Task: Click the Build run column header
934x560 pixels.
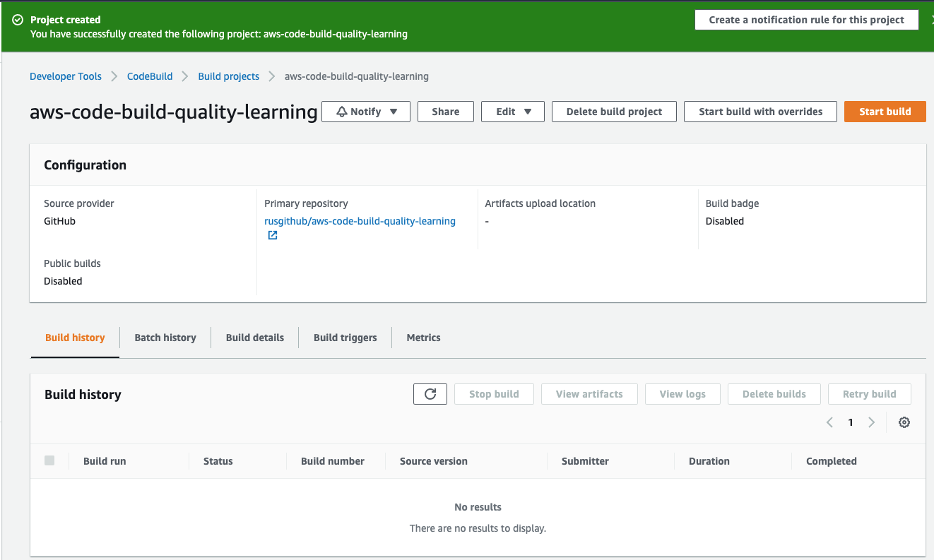Action: click(x=105, y=461)
